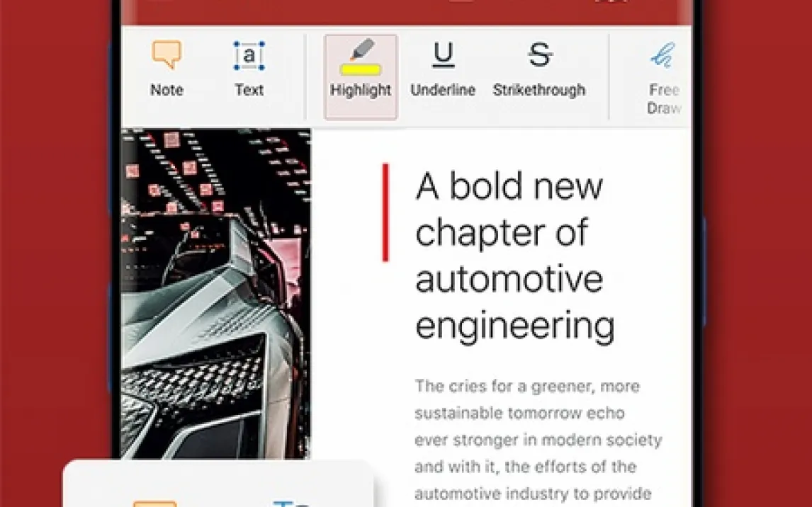Screen dimensions: 812x507
Task: Click the paragraph starting "The cries for"
Action: click(x=538, y=439)
